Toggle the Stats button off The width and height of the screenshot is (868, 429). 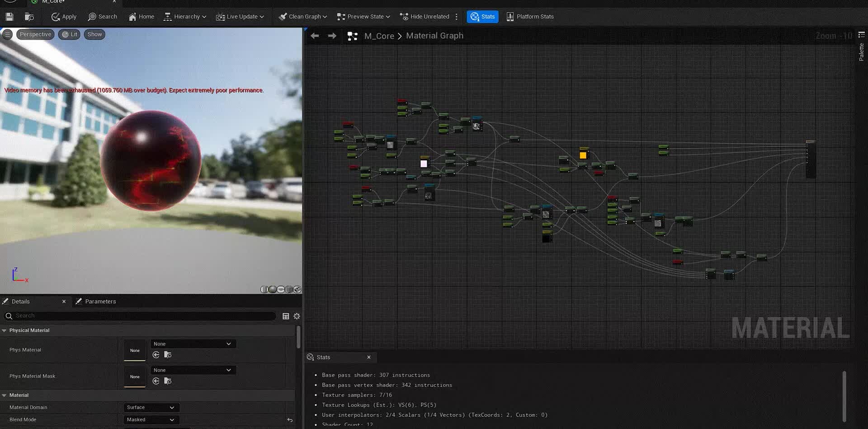(482, 17)
